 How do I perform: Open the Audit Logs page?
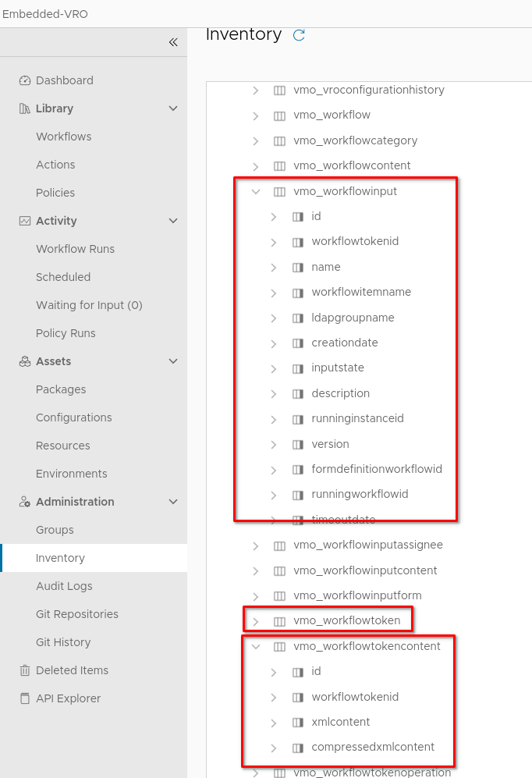pyautogui.click(x=64, y=586)
